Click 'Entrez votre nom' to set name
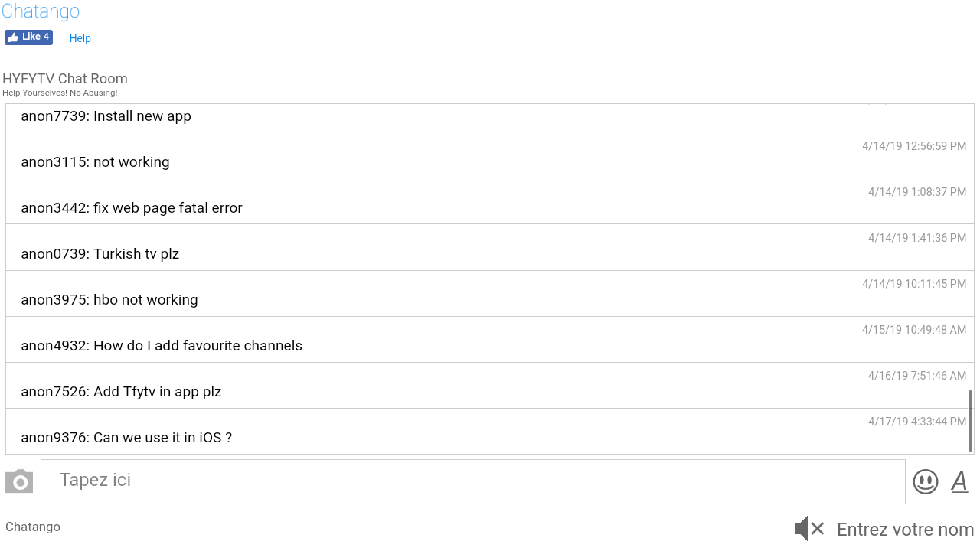 905,530
